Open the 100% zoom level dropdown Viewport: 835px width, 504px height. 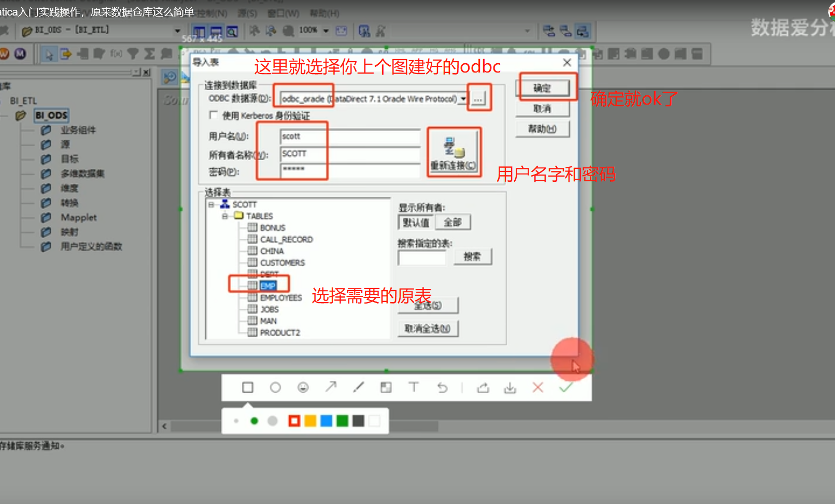[x=326, y=31]
